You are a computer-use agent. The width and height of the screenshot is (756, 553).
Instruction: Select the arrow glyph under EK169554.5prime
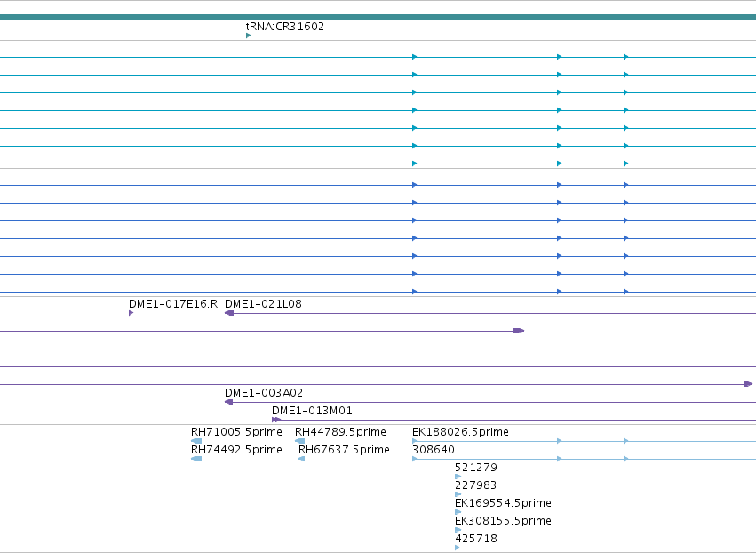click(x=458, y=512)
